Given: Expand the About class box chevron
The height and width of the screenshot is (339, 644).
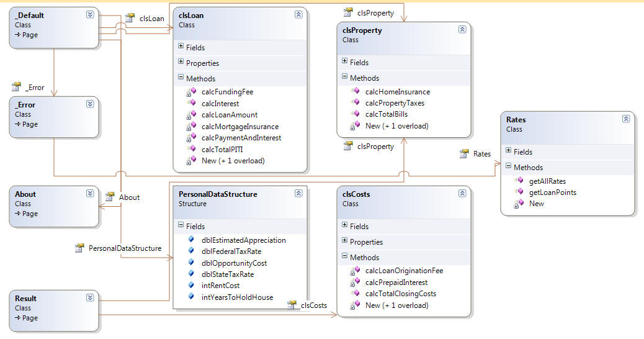Looking at the screenshot, I should (90, 193).
